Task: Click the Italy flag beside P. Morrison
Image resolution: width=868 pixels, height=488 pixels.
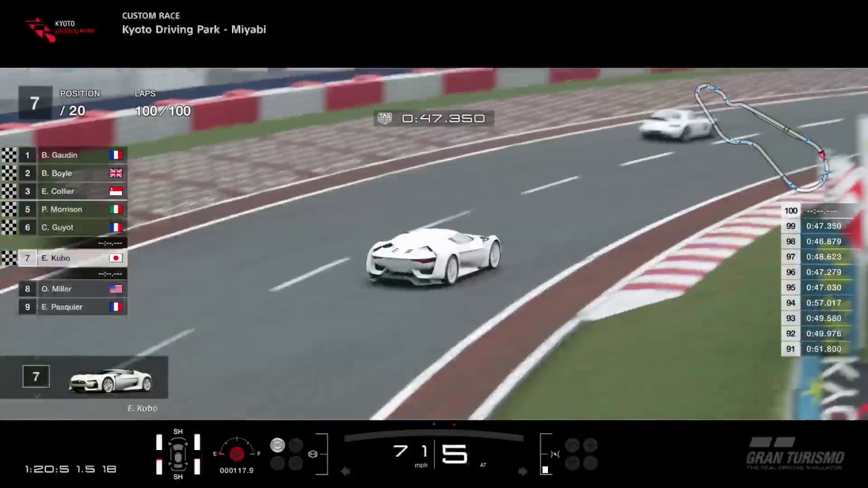Action: (x=116, y=209)
